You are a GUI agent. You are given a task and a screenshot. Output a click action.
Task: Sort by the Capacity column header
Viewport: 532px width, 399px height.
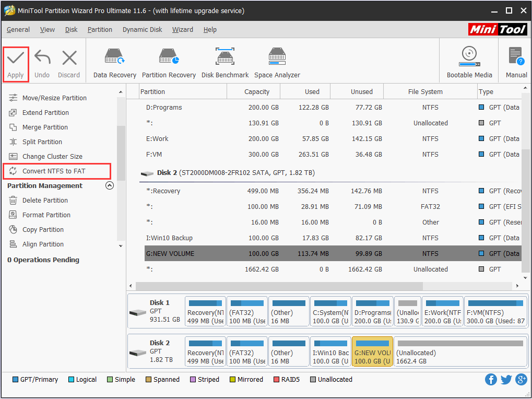coord(253,91)
